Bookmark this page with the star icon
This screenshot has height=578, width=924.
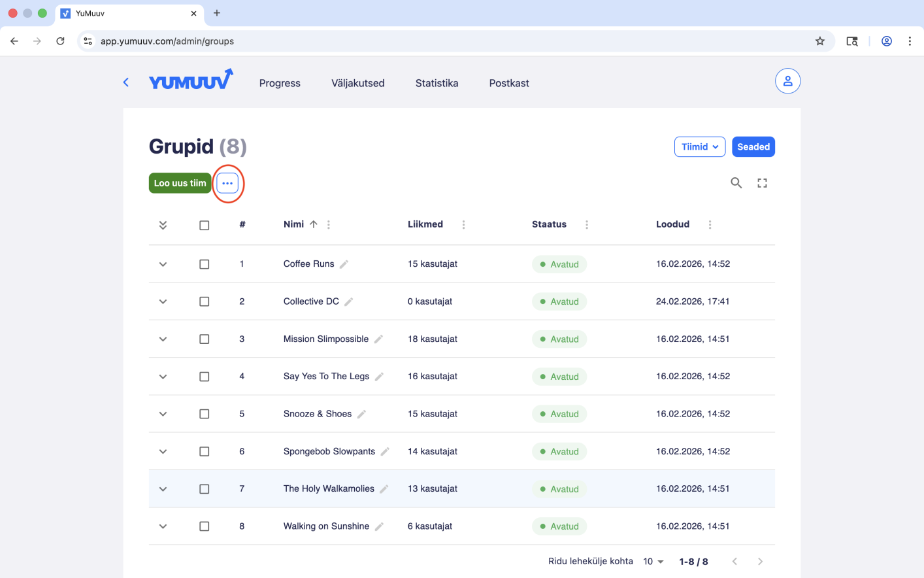819,41
